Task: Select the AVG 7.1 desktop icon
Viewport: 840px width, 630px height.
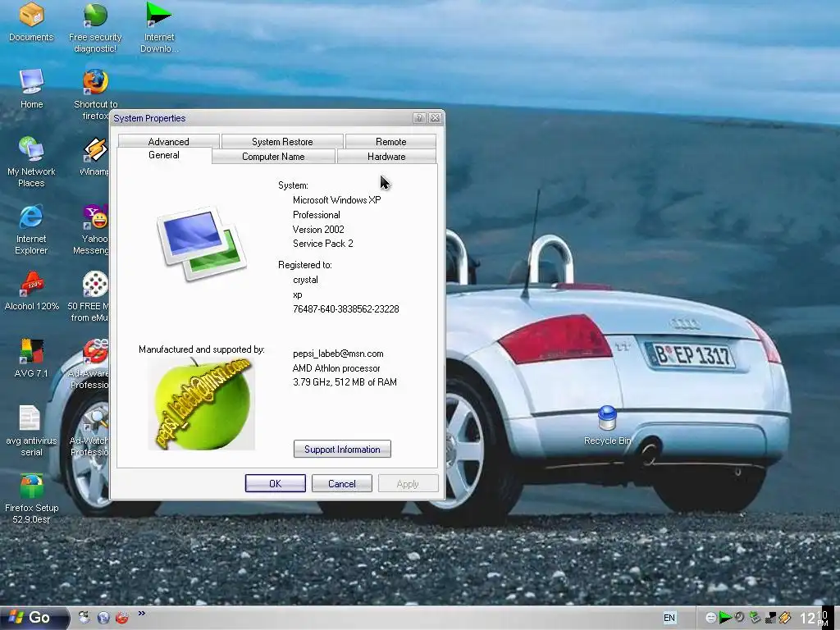Action: (31, 358)
